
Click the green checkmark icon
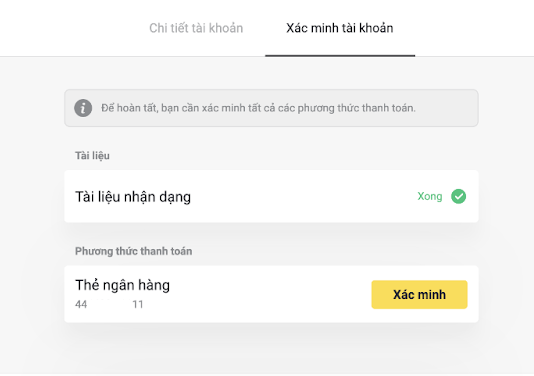tap(458, 196)
